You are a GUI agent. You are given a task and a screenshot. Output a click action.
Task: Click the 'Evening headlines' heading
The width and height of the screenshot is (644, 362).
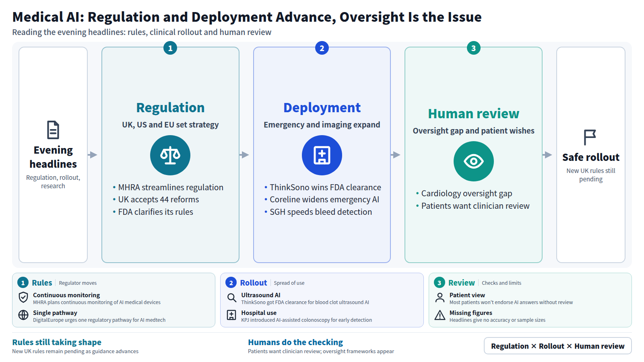[x=53, y=157]
